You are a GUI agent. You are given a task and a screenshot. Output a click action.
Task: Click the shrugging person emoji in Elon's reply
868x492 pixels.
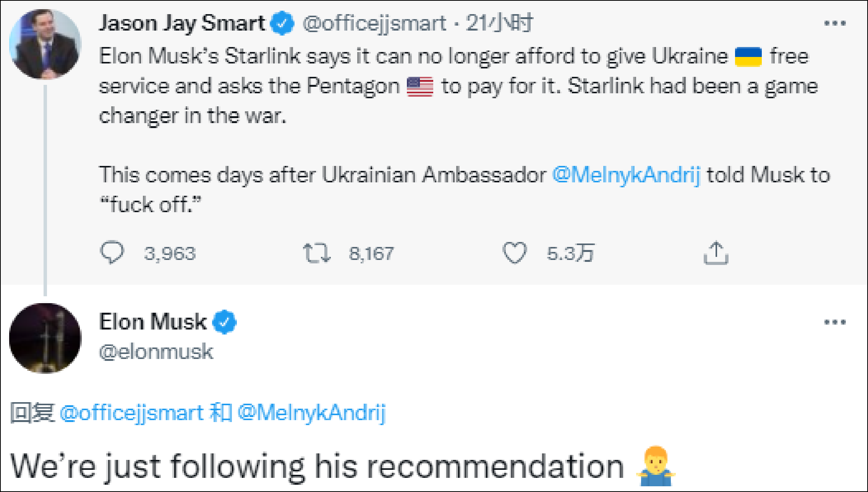(656, 466)
